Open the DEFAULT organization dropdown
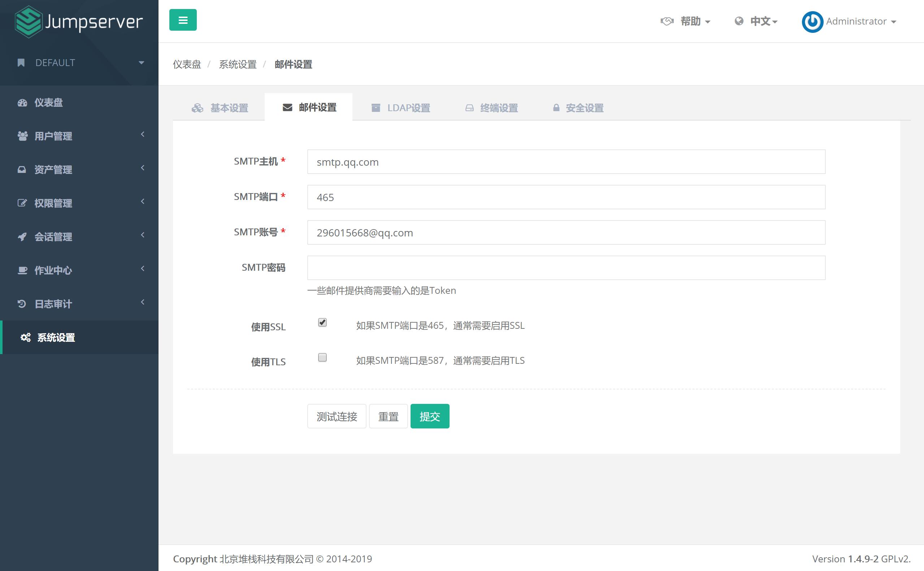The height and width of the screenshot is (571, 924). [x=79, y=63]
